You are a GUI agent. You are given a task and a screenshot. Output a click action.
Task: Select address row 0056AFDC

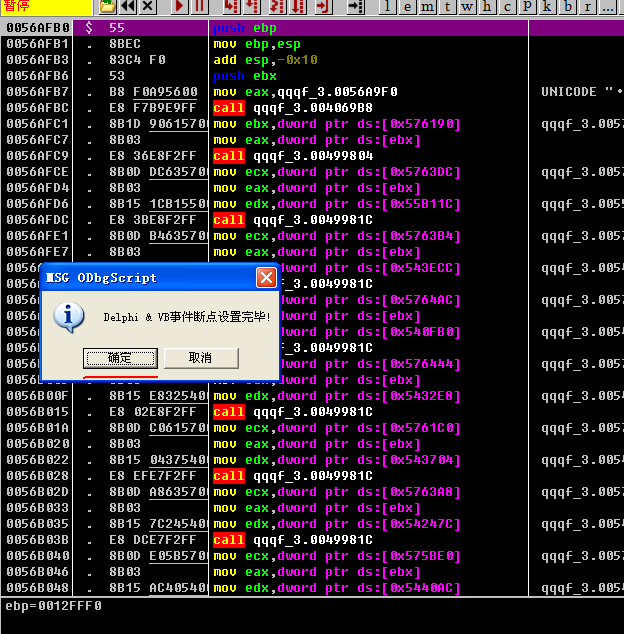pos(37,220)
